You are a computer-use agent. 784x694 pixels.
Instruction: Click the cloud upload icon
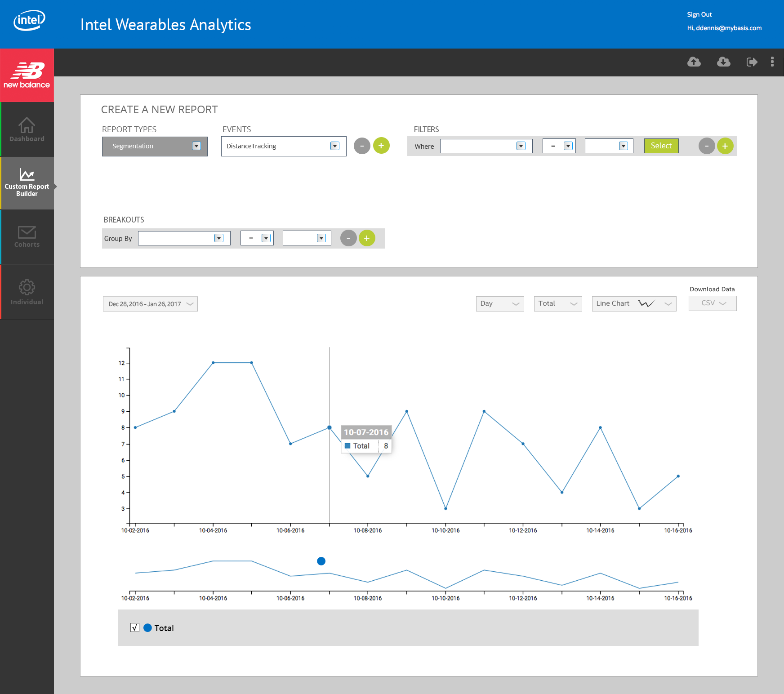coord(694,62)
